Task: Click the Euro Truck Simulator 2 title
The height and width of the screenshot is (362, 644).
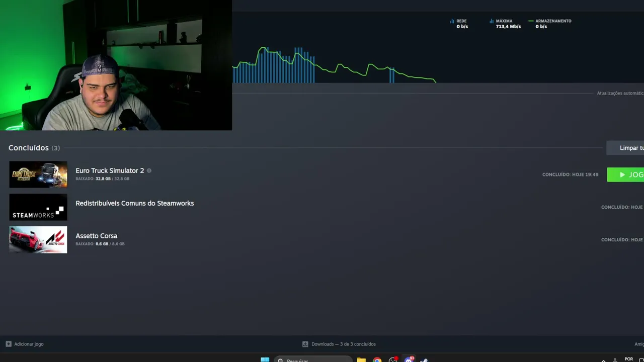Action: 110,170
